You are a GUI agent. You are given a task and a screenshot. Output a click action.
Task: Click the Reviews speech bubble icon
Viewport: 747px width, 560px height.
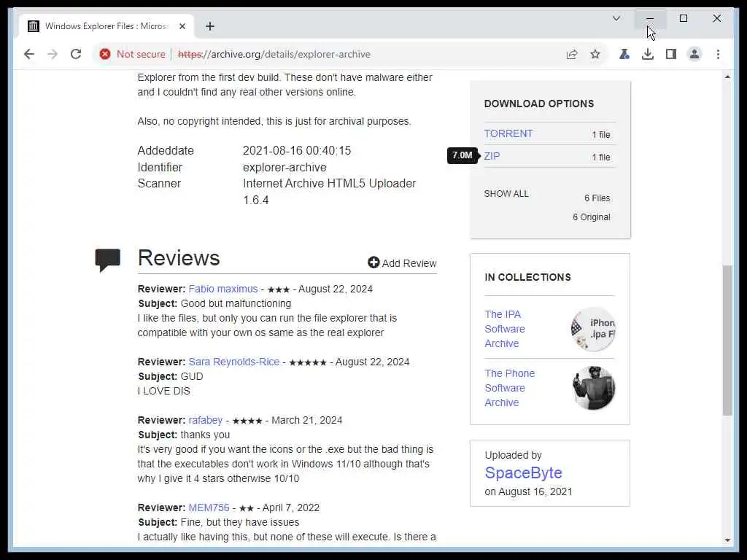[108, 260]
